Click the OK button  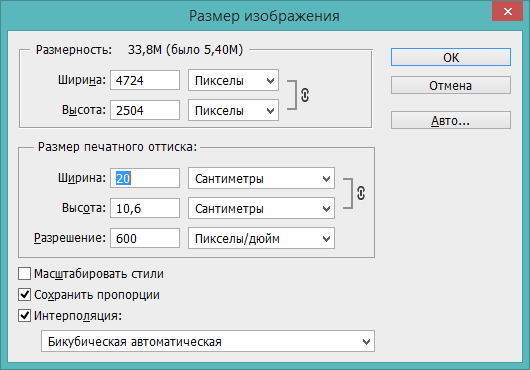pyautogui.click(x=451, y=57)
